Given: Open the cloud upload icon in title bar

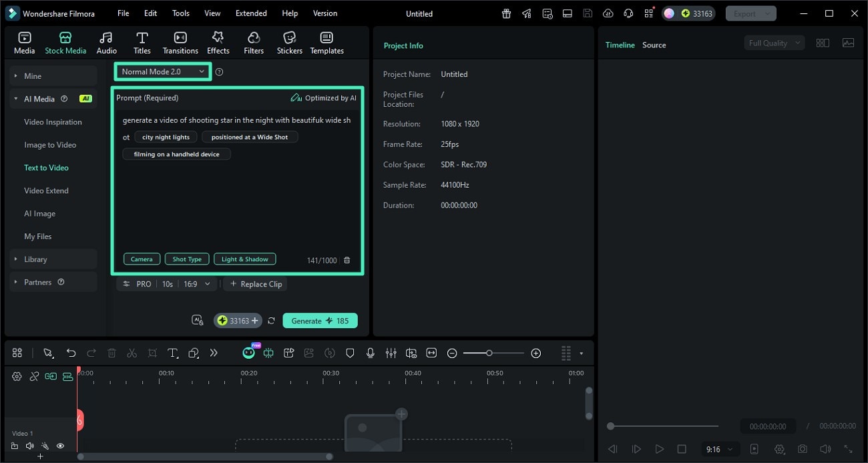Looking at the screenshot, I should pyautogui.click(x=608, y=13).
